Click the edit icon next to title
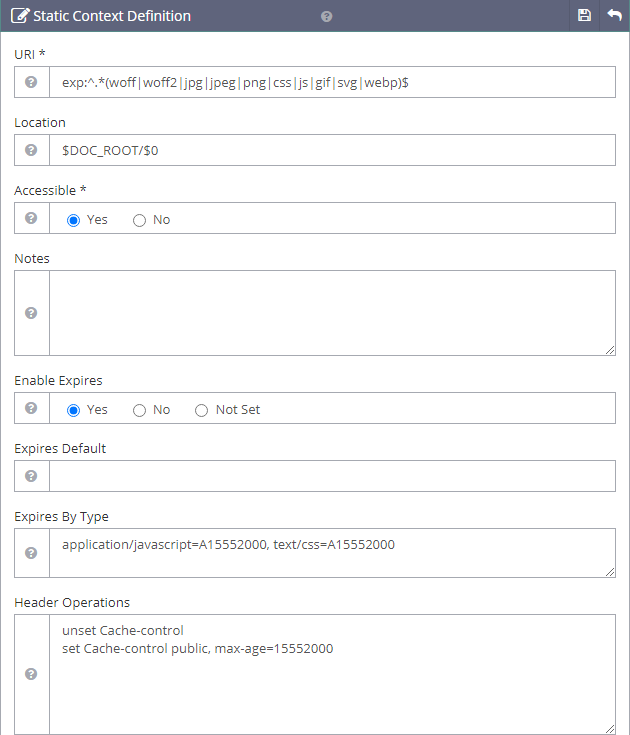Screen dimensions: 630x735 (19, 16)
